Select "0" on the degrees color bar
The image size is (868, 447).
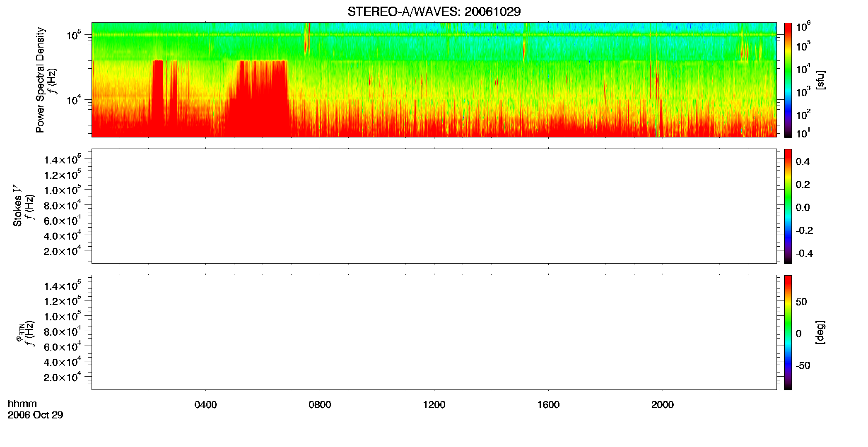point(798,334)
